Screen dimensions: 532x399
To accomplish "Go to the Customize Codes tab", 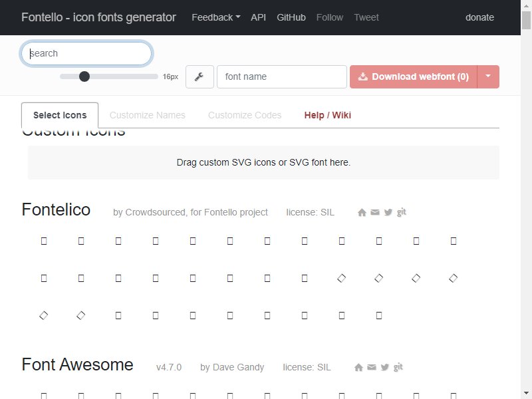I will click(x=245, y=115).
